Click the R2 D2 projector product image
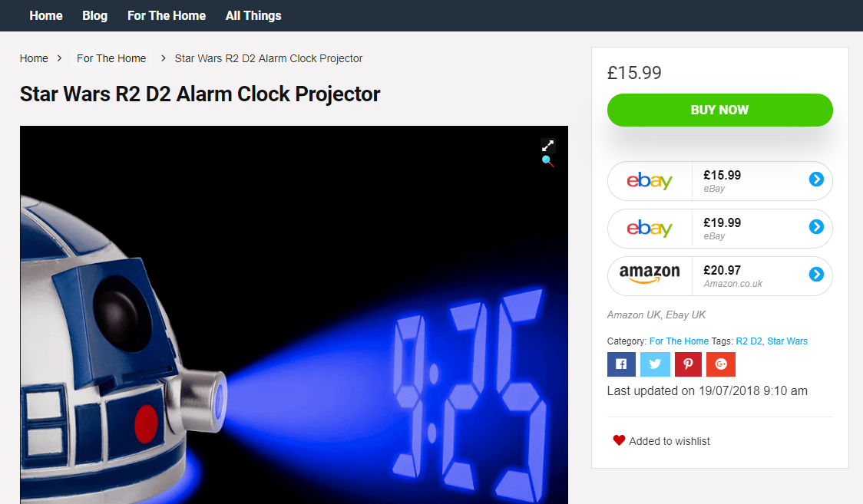The image size is (863, 504). tap(294, 315)
